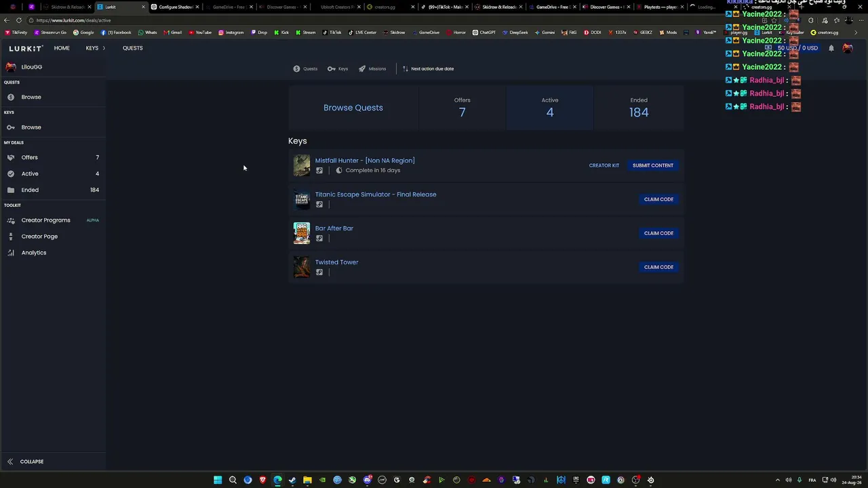The height and width of the screenshot is (488, 868).
Task: Open Creator Page in the toolkit
Action: point(53,237)
